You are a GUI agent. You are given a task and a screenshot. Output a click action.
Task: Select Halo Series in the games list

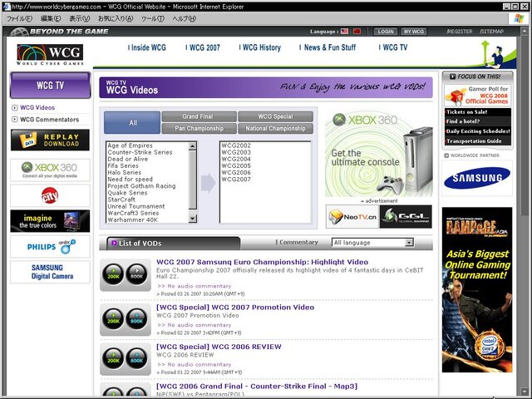click(x=124, y=172)
